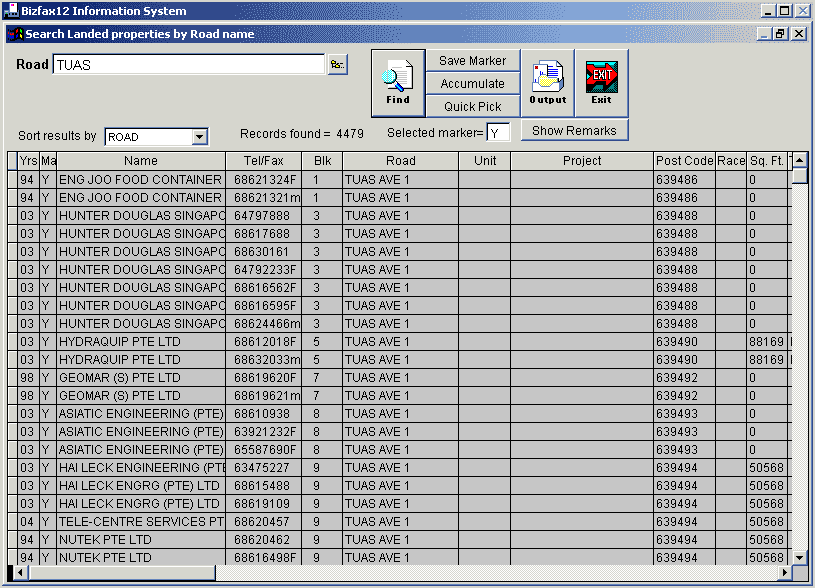Click the Race column header

click(731, 161)
